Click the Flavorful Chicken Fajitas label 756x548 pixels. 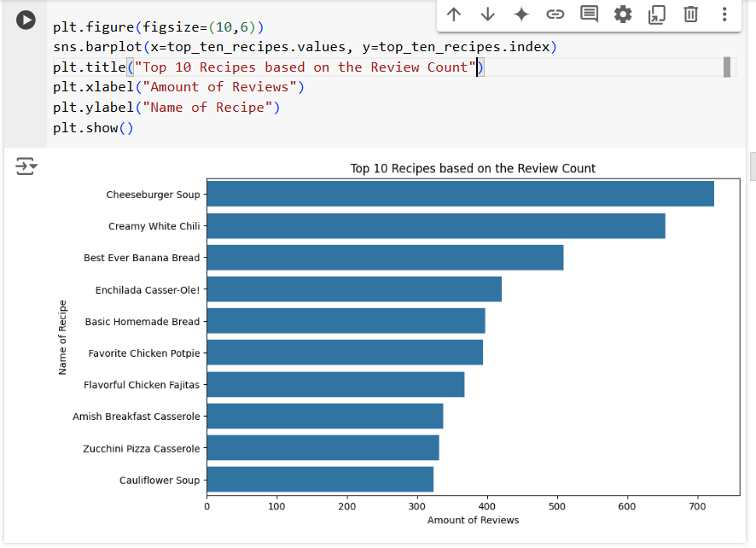point(142,385)
